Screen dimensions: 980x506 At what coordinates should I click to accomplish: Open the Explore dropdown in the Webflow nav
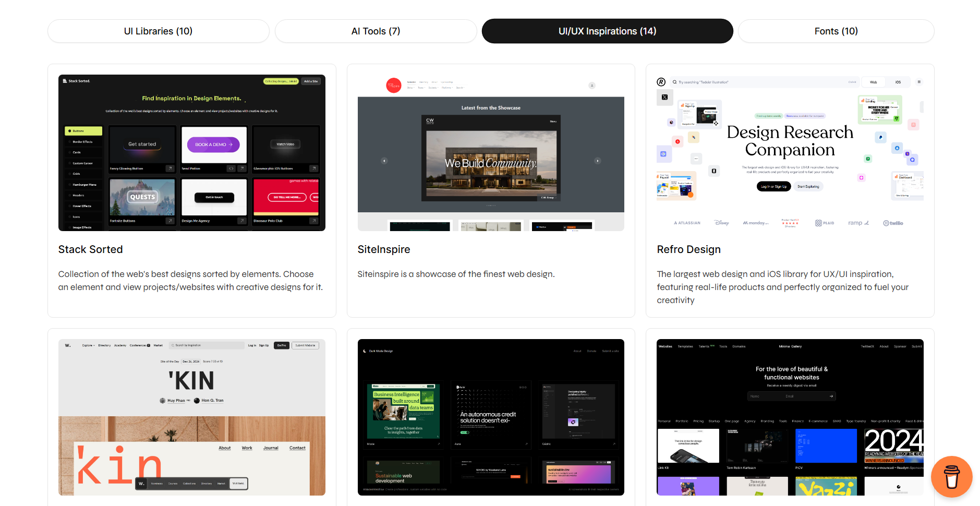tap(88, 345)
